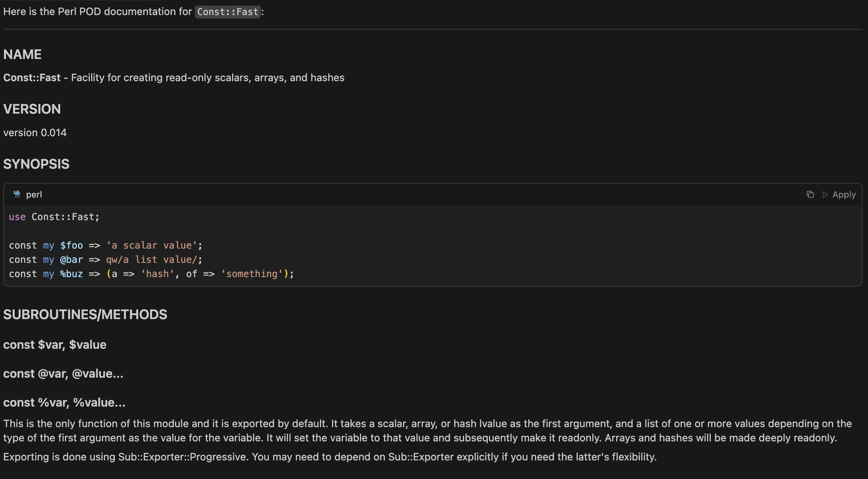
Task: Click the 'something' string in code
Action: (x=252, y=274)
